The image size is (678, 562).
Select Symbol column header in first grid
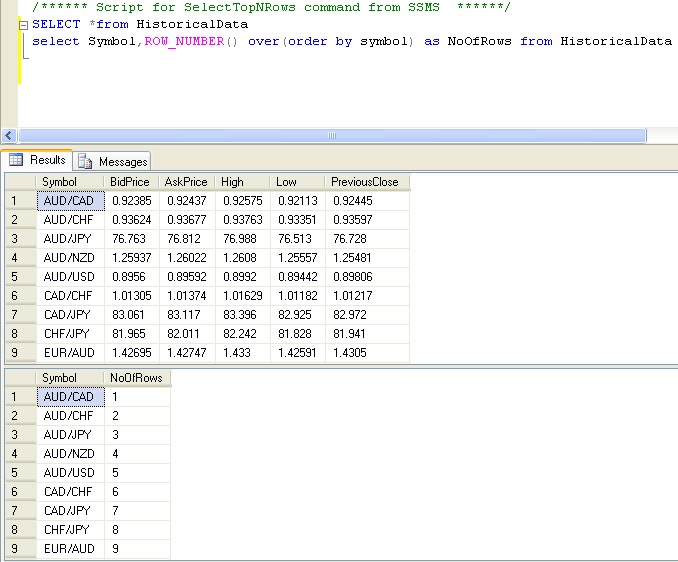70,182
